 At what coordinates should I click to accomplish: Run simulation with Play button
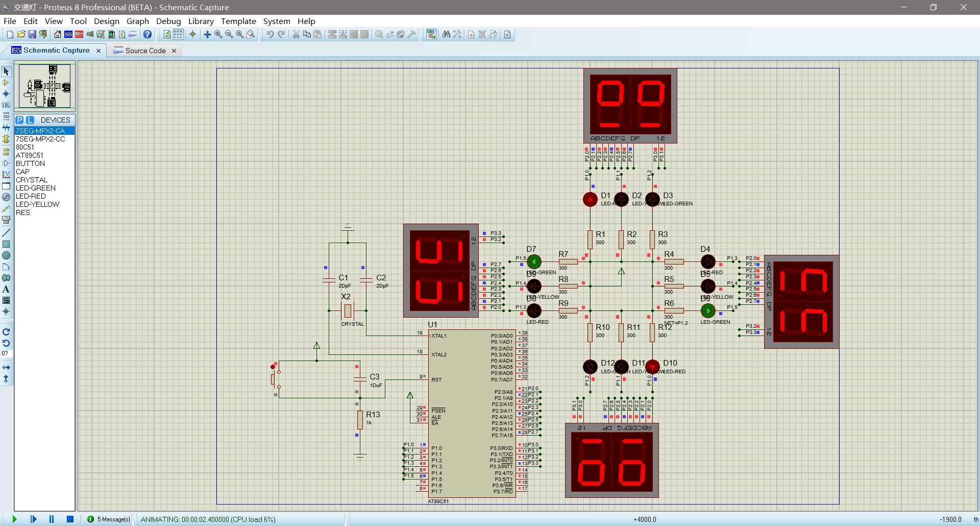14,519
